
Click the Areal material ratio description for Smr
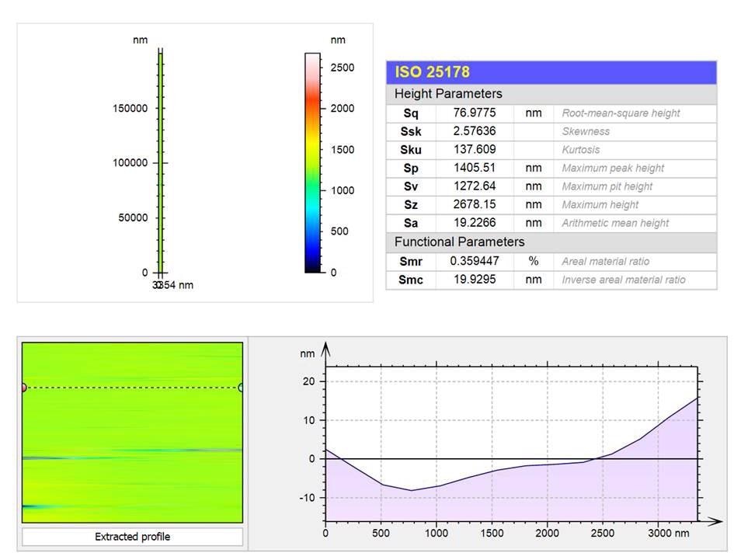coord(605,261)
